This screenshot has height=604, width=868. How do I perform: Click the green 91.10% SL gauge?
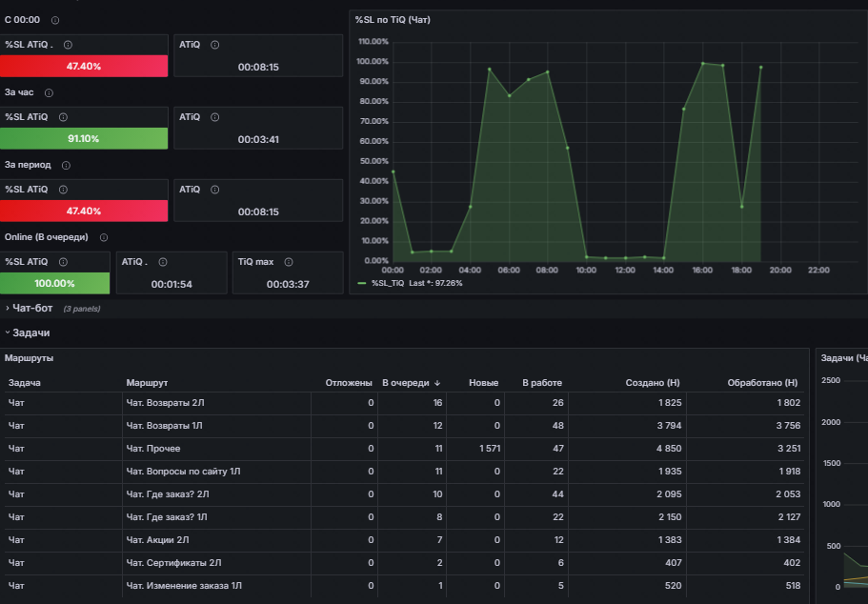pos(84,138)
